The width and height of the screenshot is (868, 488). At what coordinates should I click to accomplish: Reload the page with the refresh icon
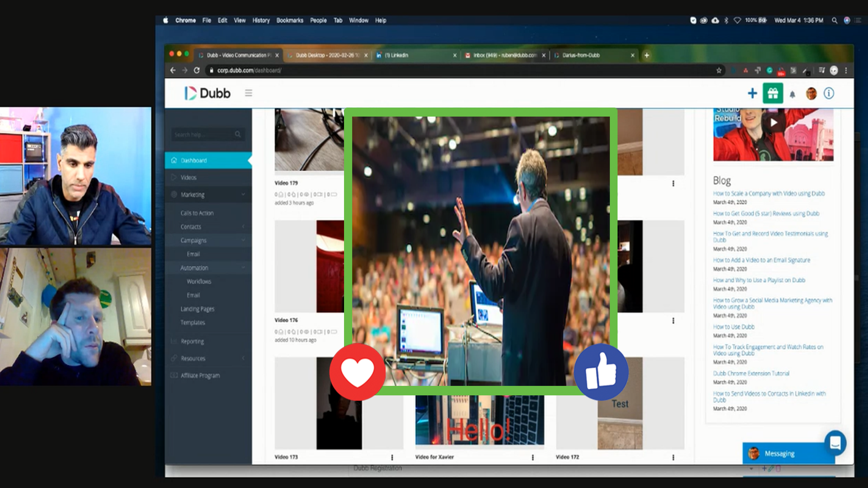(x=197, y=70)
